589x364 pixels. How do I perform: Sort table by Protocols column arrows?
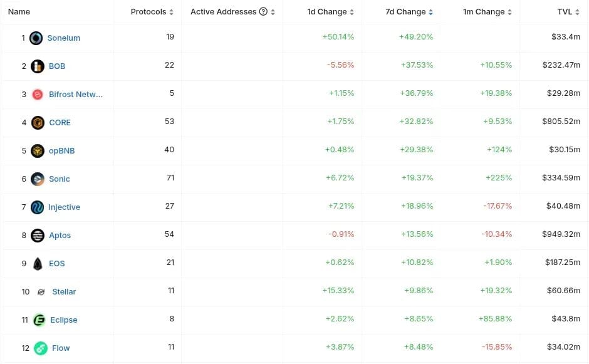(x=171, y=12)
